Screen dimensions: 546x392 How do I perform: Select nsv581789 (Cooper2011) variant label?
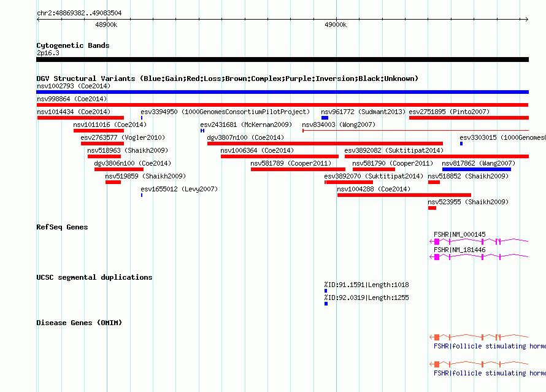pos(291,163)
